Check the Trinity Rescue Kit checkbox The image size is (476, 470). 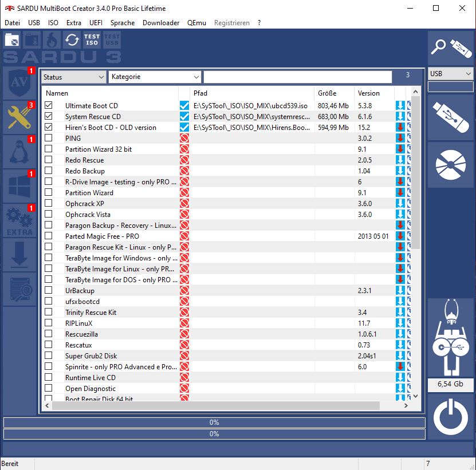(48, 312)
